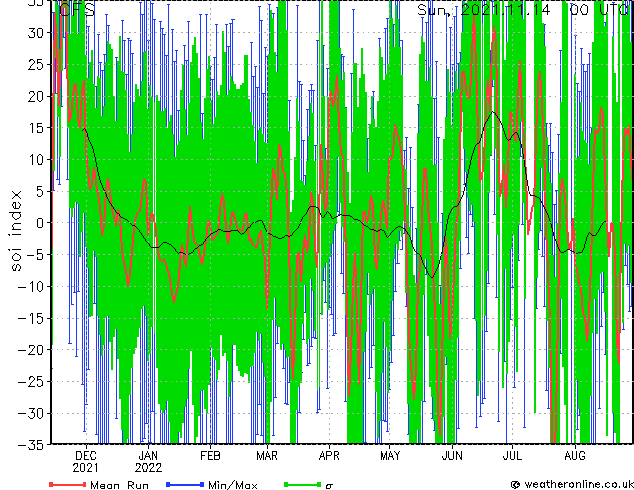
Task: Click the y-axis value 30
Action: click(x=36, y=33)
